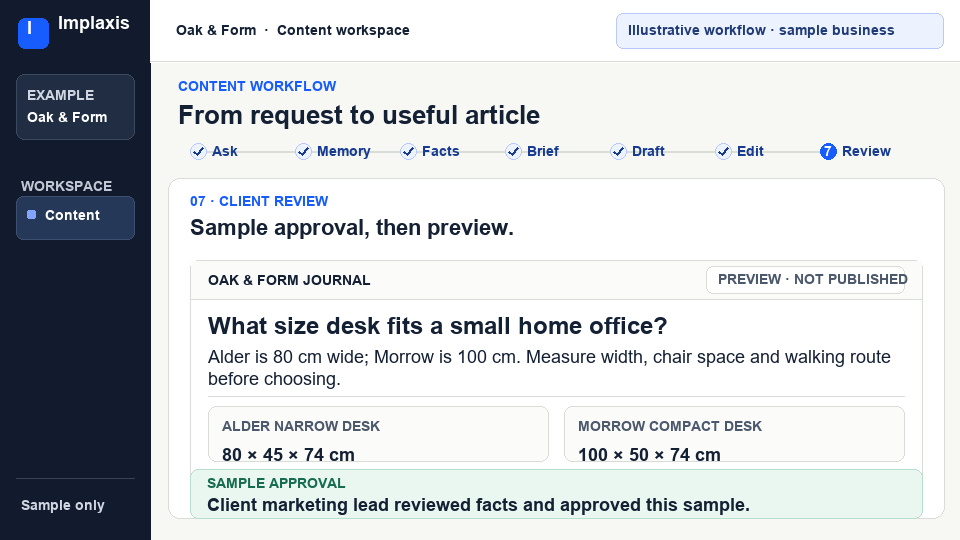Click the 'Content Workflow' label
Image resolution: width=960 pixels, height=540 pixels.
(x=257, y=86)
